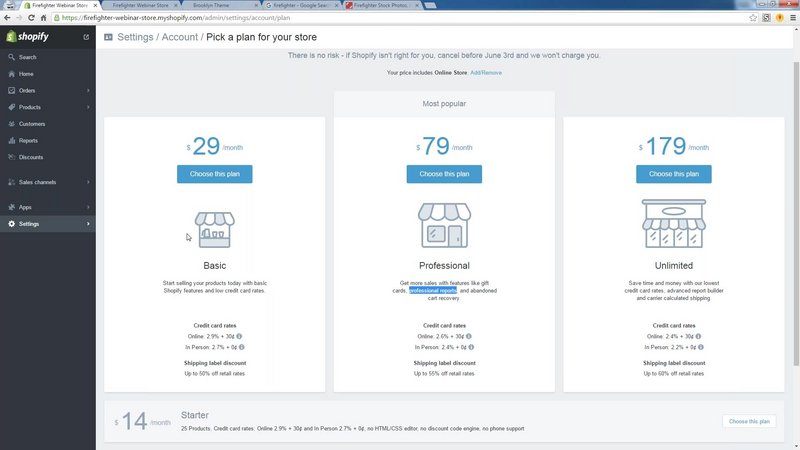This screenshot has height=450, width=800.
Task: Click info icon next to Basic In Person rate
Action: (242, 347)
